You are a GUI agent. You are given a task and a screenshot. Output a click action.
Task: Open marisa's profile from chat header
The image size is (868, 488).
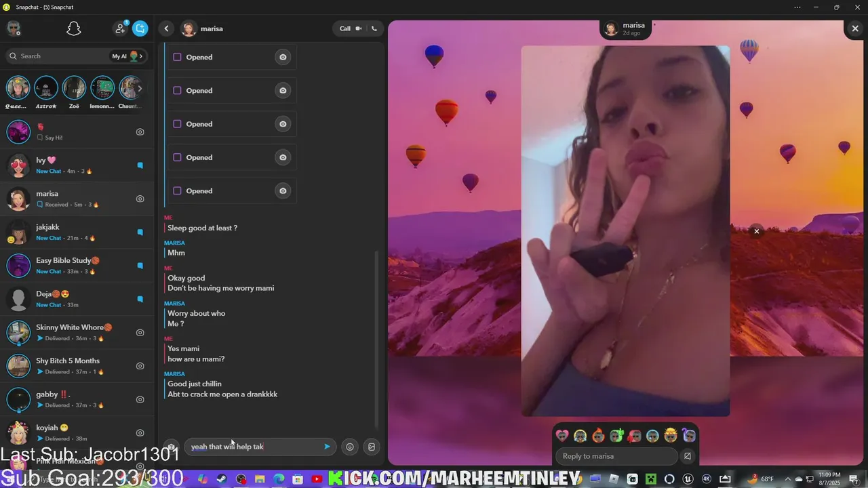point(202,28)
